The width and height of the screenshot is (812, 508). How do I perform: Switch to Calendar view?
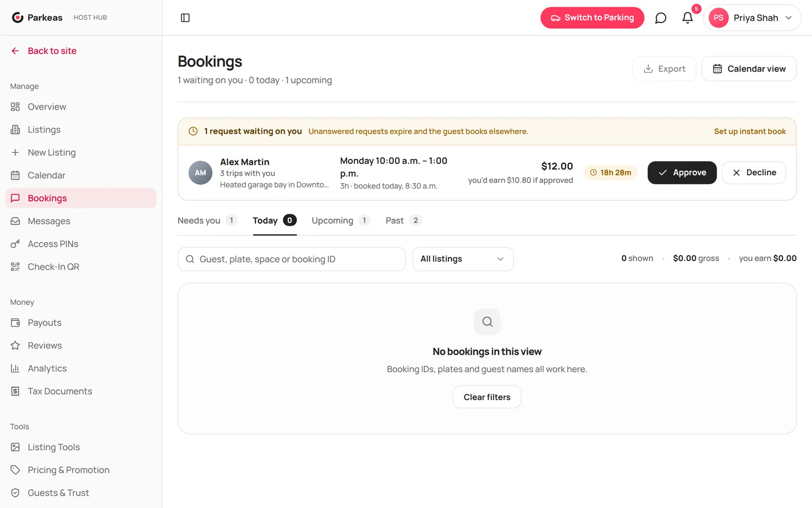tap(749, 69)
